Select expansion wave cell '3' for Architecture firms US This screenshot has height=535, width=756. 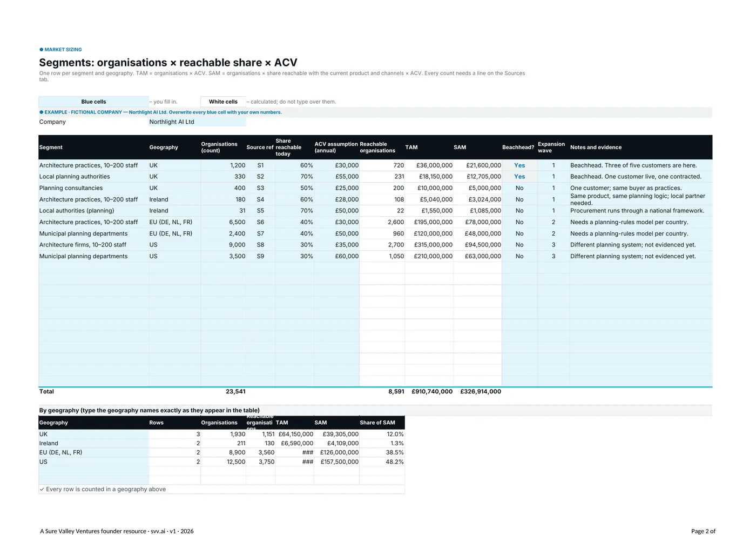[553, 245]
